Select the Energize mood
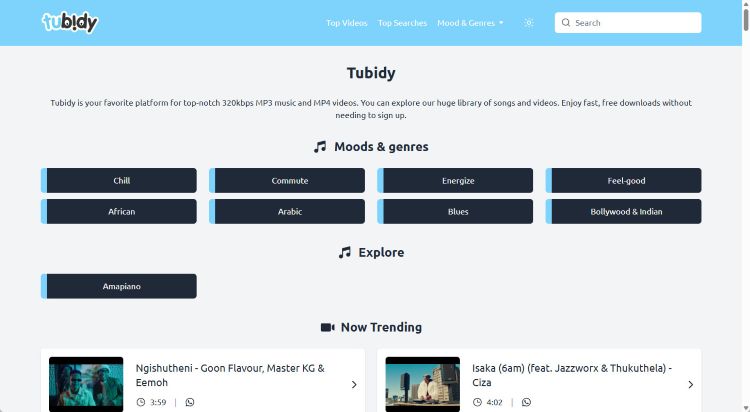The image size is (750, 412). (455, 180)
